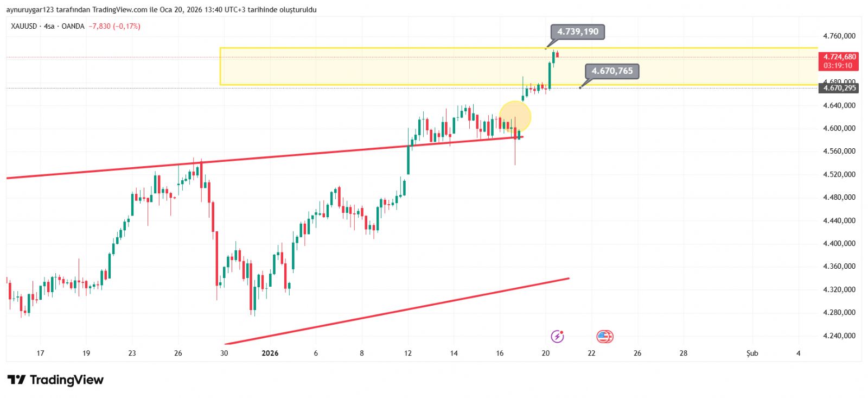Click the red price change -7,830 text
Screen dimensions: 868x398
click(x=100, y=26)
